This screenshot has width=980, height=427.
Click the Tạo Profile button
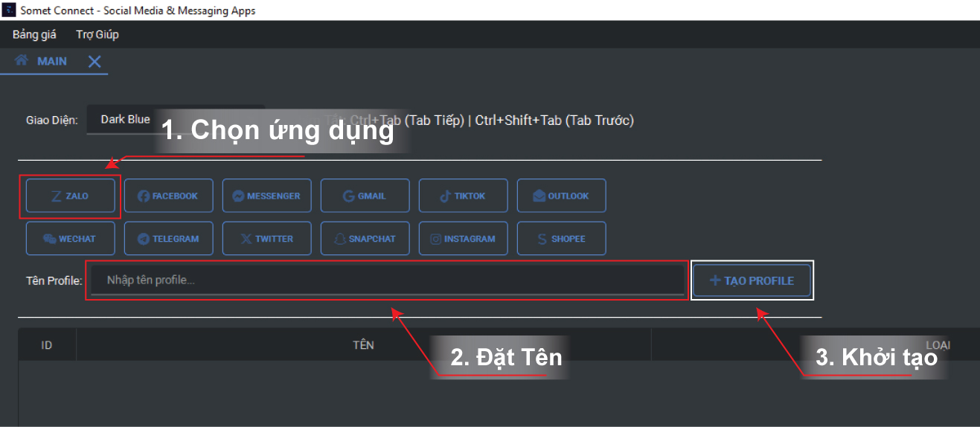[752, 280]
